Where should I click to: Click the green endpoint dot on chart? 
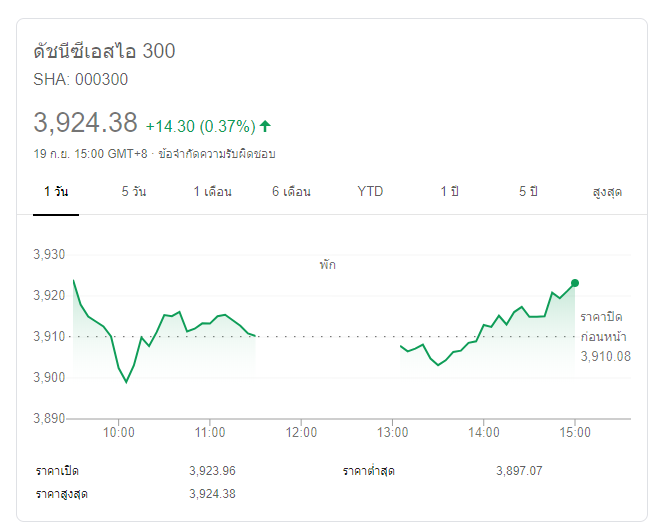click(575, 283)
